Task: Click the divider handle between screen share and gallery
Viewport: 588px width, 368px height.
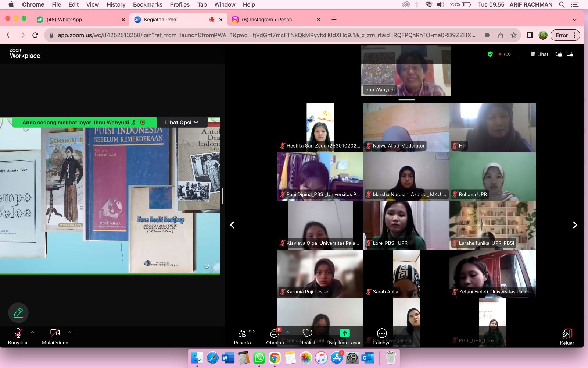Action: pos(222,196)
